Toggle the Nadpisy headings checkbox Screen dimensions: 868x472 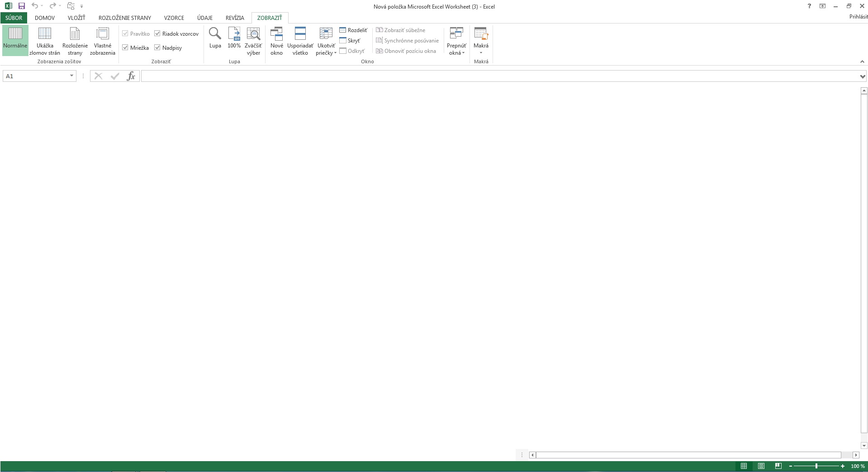pos(157,47)
